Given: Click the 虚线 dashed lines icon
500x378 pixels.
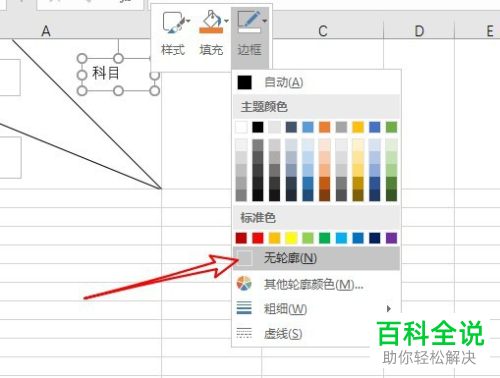Looking at the screenshot, I should (244, 333).
